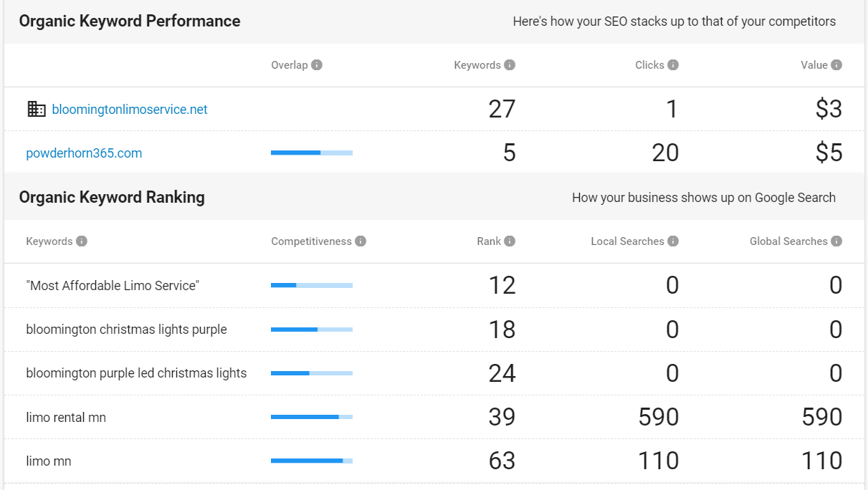Image resolution: width=868 pixels, height=490 pixels.
Task: Click the $5 value for powderhorn365.com
Action: tap(829, 153)
